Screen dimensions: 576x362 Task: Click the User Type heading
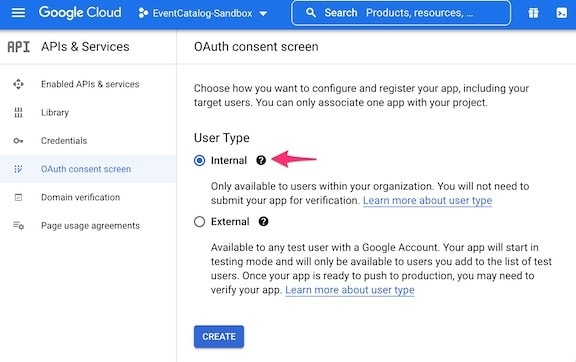click(x=222, y=138)
